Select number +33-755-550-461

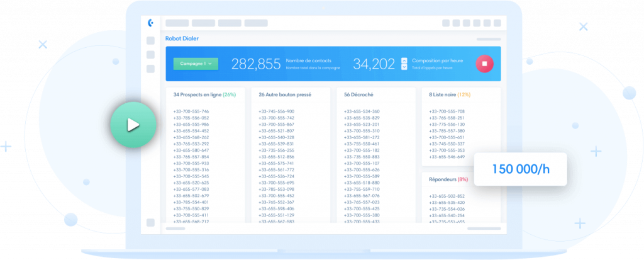362,144
